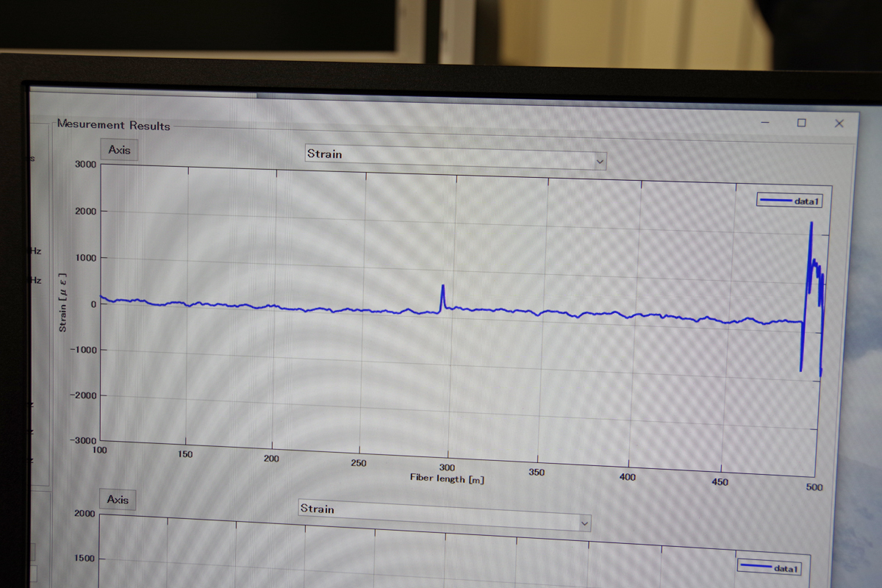Click the 0 strain tick label

(93, 304)
